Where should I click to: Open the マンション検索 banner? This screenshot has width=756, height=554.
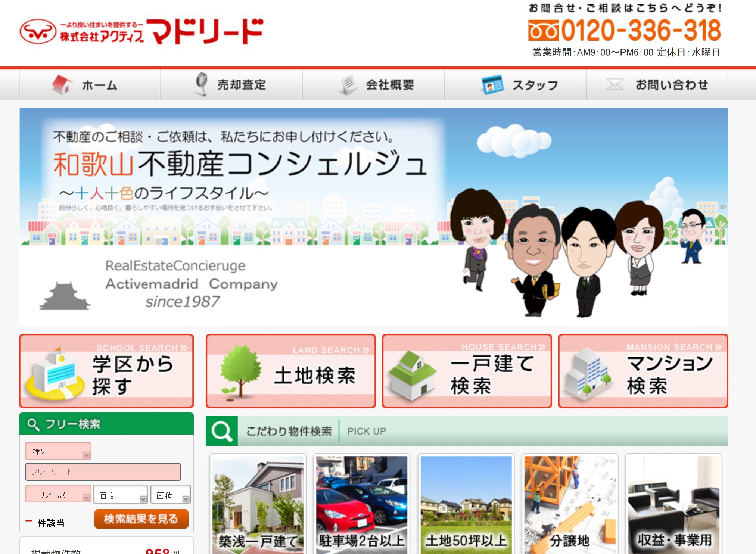(643, 371)
